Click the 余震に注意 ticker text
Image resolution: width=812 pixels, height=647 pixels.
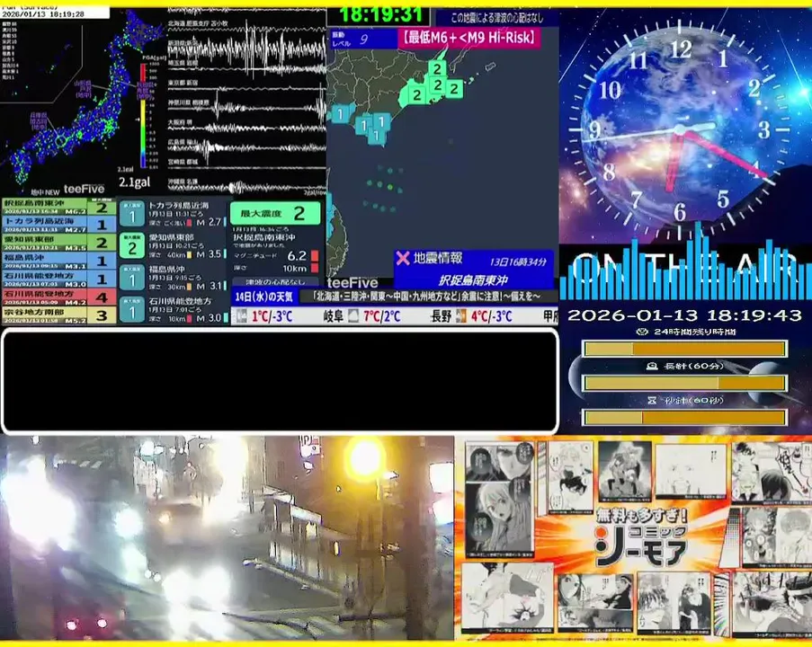426,296
